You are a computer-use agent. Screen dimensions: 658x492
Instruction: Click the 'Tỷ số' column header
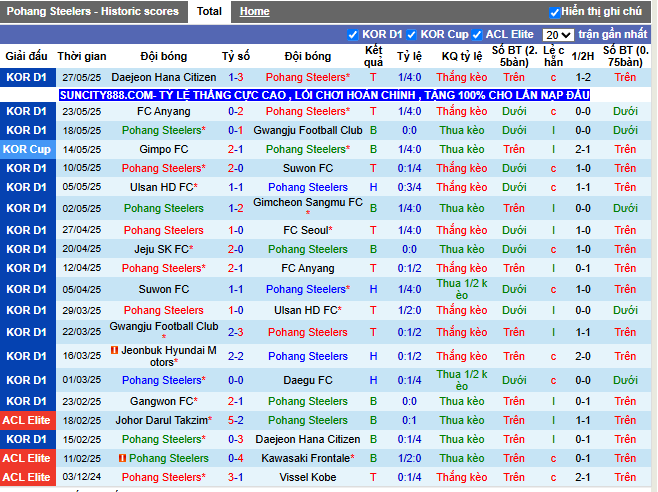pyautogui.click(x=235, y=56)
